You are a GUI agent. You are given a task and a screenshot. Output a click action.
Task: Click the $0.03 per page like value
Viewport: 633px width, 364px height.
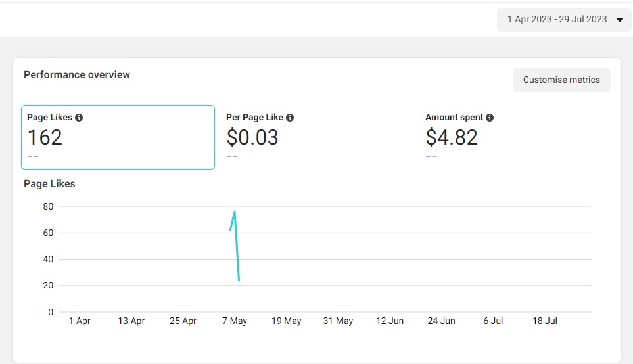(252, 137)
